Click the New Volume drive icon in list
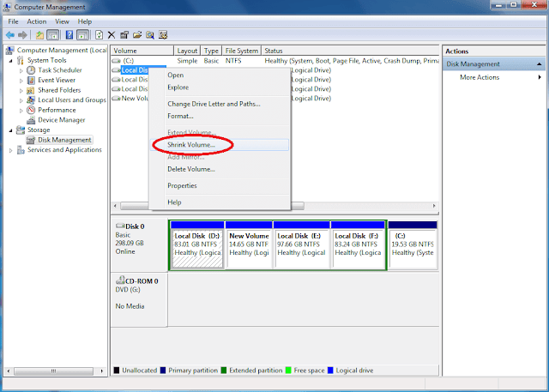Screen dimensions: 549x392 (116, 99)
